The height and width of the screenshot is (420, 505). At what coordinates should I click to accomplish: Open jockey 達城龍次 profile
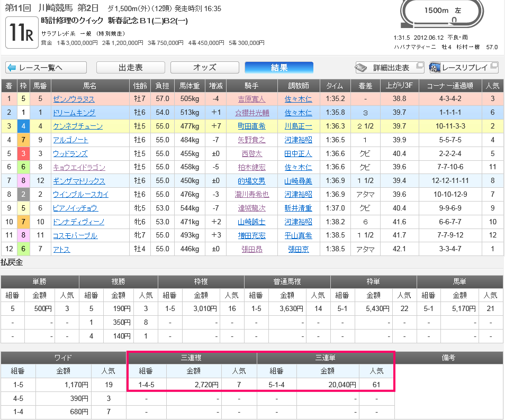point(251,208)
